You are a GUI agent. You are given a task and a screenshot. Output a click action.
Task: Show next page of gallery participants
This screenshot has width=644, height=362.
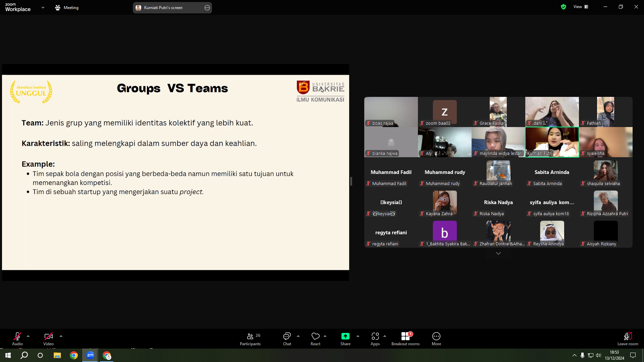coord(498,253)
